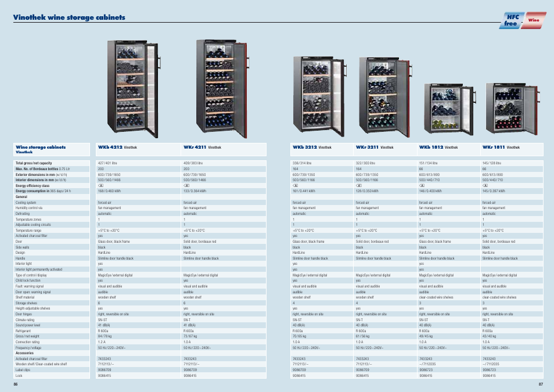
Task: Click the energy class icon for WKr 1811
Action: click(x=485, y=185)
